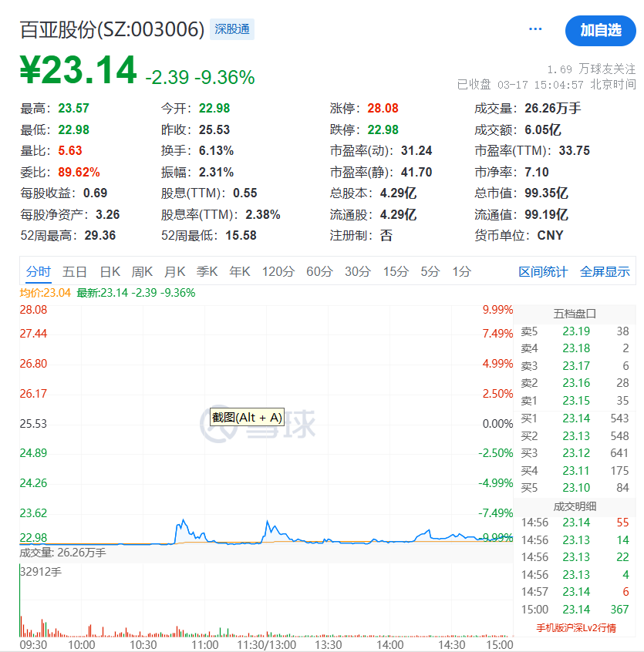The image size is (644, 652).
Task: Select the 季K chart tab
Action: point(207,271)
